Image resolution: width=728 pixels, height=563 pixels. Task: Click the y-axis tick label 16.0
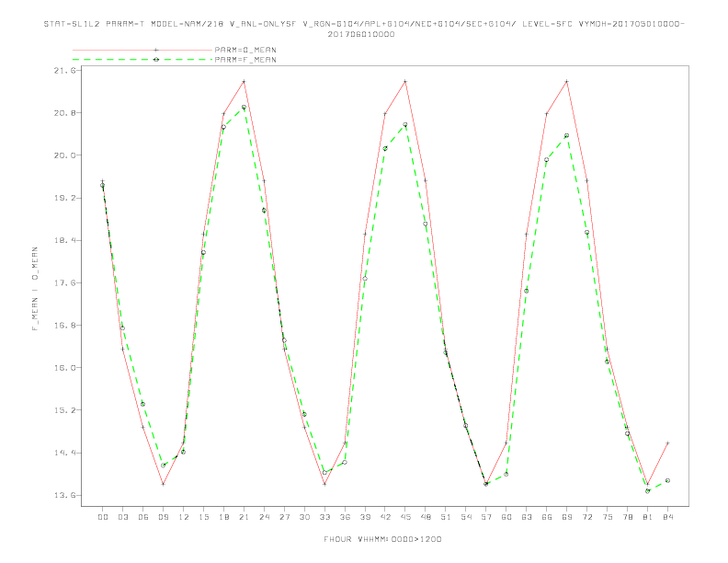[64, 367]
